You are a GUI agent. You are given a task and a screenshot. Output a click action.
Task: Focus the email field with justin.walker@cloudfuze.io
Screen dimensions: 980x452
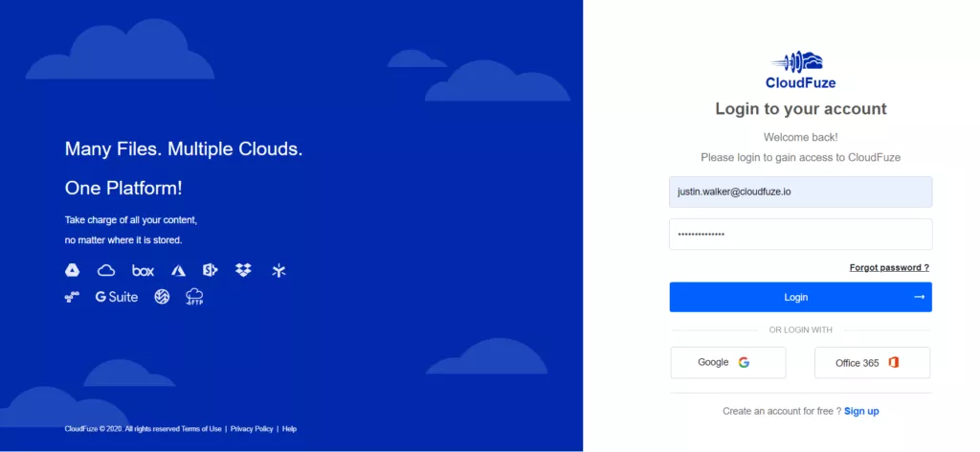pyautogui.click(x=801, y=192)
